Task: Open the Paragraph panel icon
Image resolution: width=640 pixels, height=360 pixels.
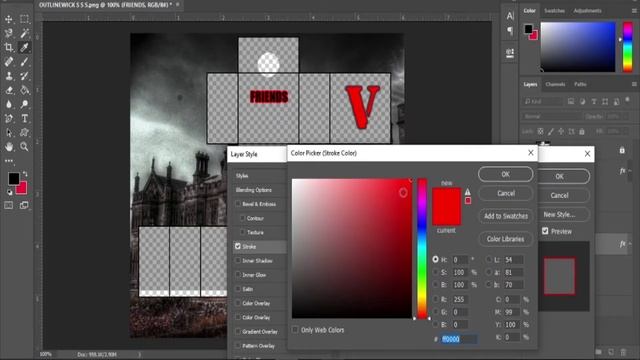Action: click(x=510, y=30)
